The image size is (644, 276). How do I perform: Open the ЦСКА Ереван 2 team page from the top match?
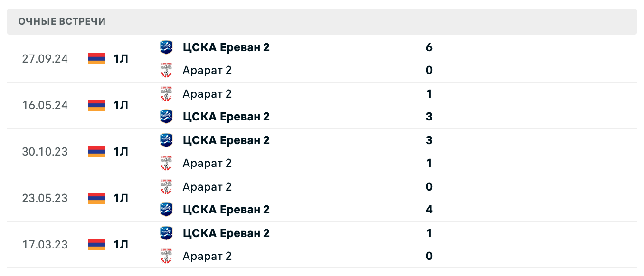pyautogui.click(x=226, y=47)
